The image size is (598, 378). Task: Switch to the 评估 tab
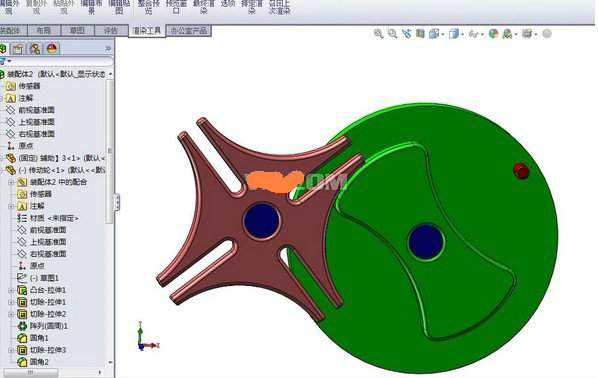111,31
